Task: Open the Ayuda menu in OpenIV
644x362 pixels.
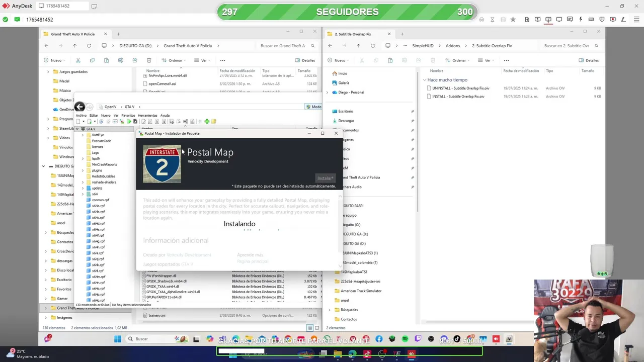Action: (x=165, y=116)
